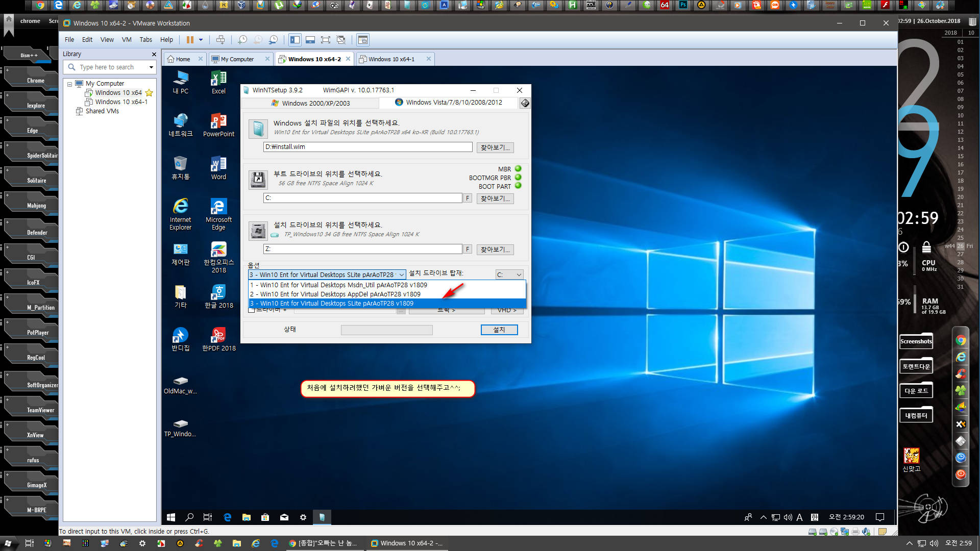Open guest taskbar Settings gear

[303, 517]
